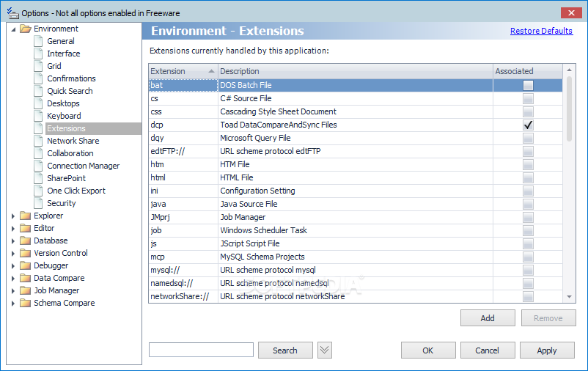The height and width of the screenshot is (371, 588).
Task: Click the Add button
Action: 488,318
